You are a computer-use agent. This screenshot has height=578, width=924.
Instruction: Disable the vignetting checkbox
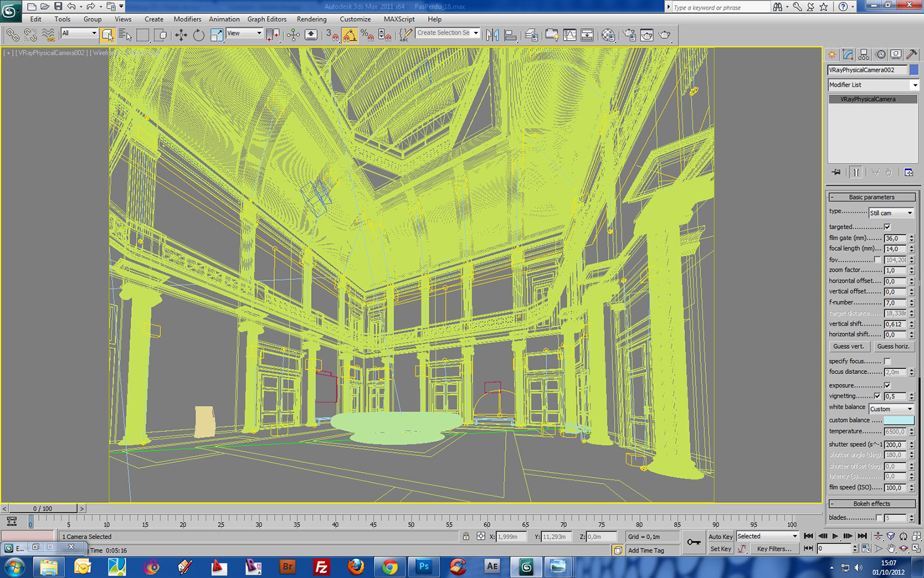pyautogui.click(x=877, y=396)
